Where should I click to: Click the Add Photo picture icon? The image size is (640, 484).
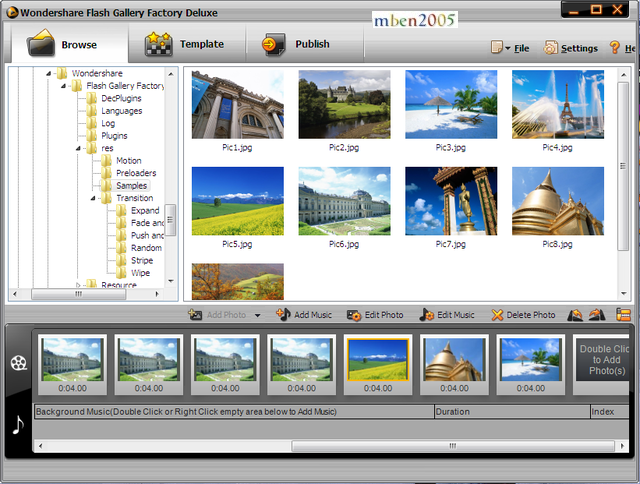click(195, 315)
